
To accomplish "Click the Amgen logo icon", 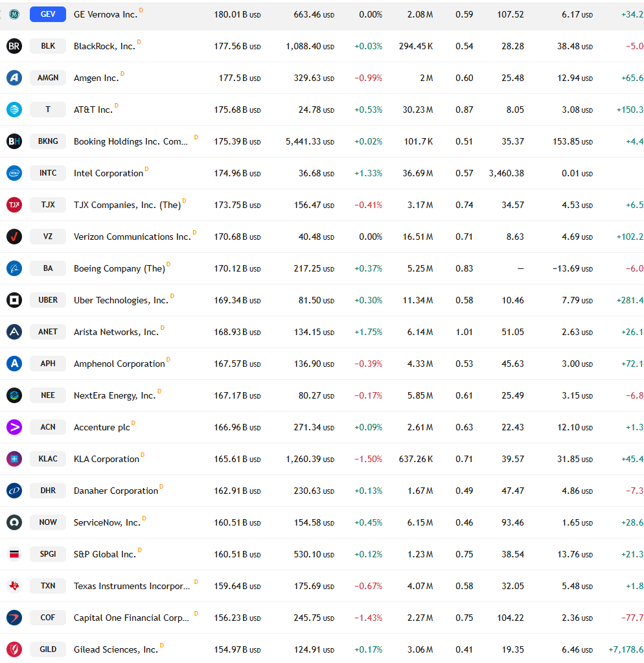I will coord(14,78).
